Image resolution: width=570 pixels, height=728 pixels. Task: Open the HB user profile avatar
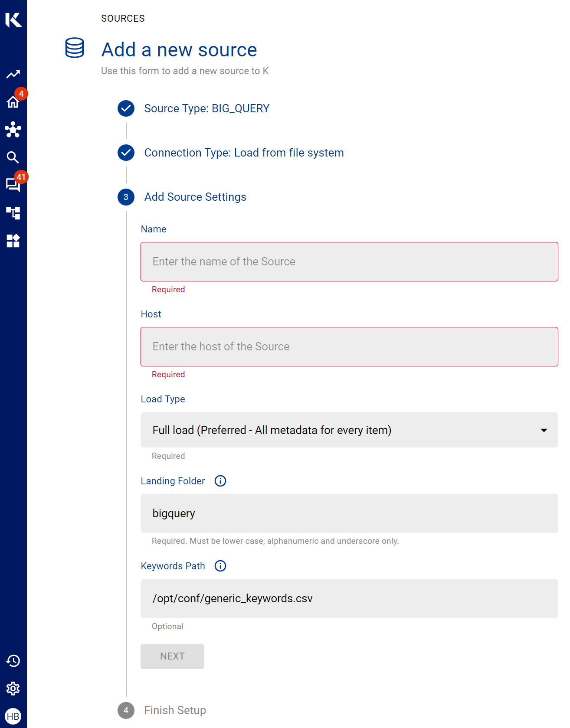(x=13, y=716)
